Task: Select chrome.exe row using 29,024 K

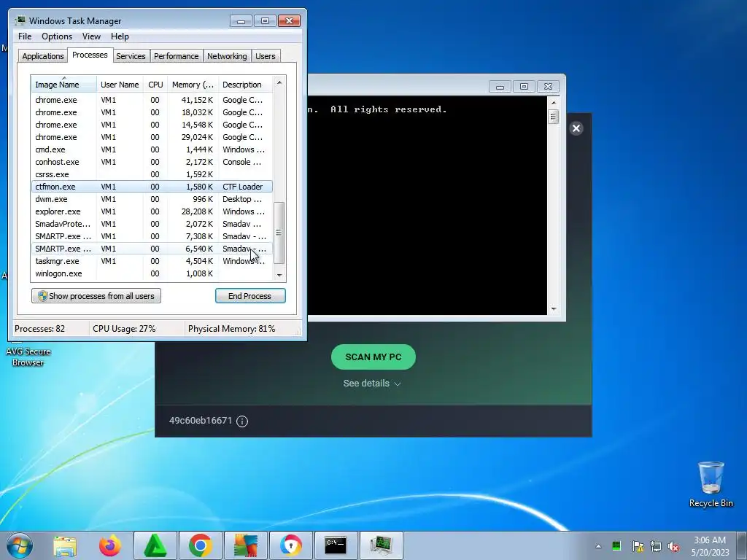Action: tap(152, 137)
